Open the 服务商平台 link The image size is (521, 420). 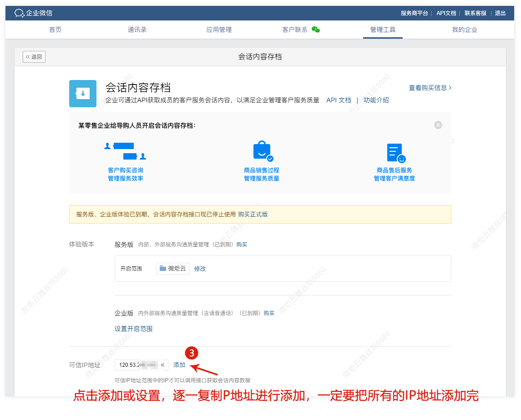(414, 13)
